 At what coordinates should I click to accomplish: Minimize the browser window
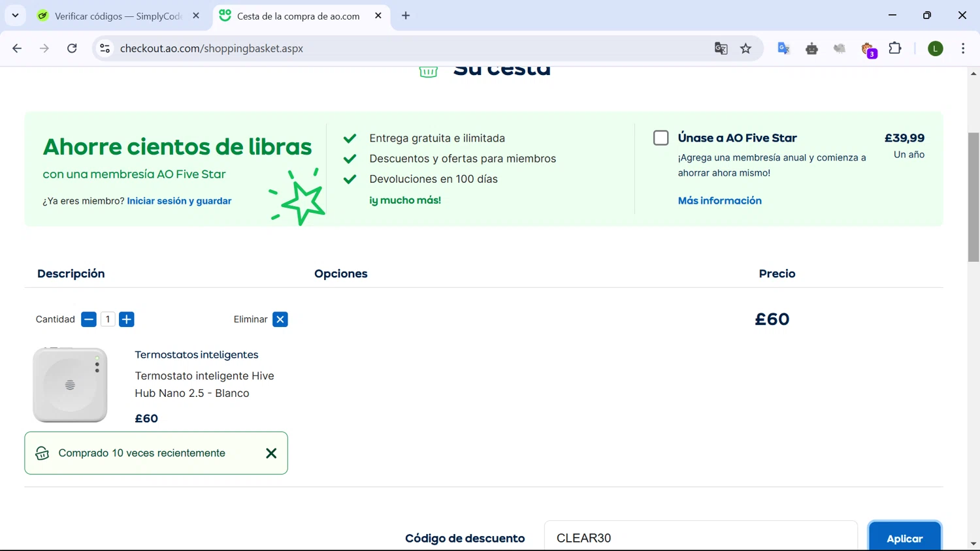(892, 15)
